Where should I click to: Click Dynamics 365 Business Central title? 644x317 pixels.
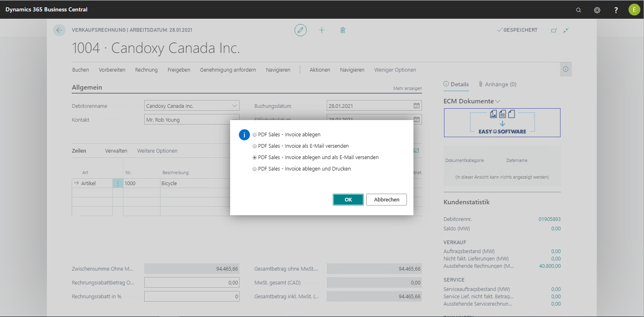point(46,9)
